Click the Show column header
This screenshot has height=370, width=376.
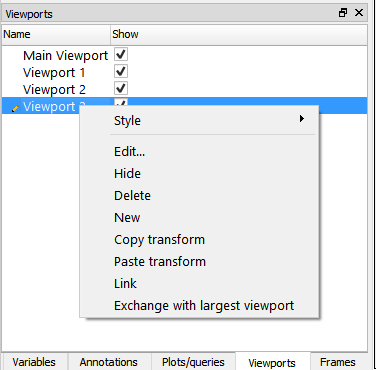(239, 34)
